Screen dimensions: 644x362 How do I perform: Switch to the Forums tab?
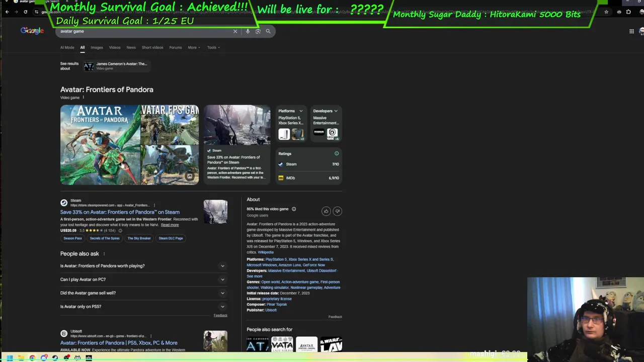click(x=176, y=47)
